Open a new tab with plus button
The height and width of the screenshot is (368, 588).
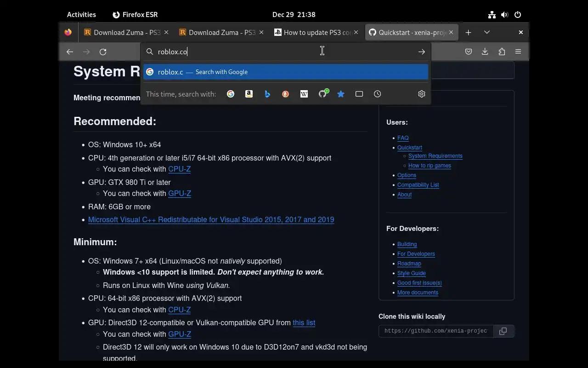pos(468,32)
